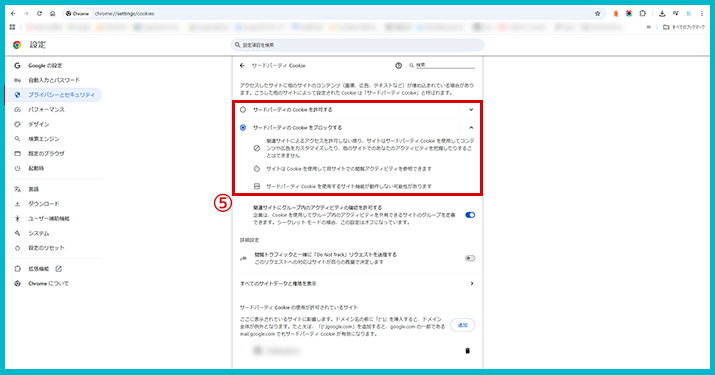The height and width of the screenshot is (375, 715).
Task: Show downloads via the download tray icon
Action: (x=662, y=14)
